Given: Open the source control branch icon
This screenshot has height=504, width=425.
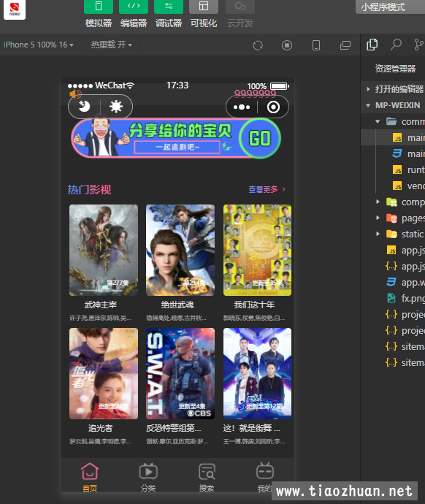Looking at the screenshot, I should 418,45.
